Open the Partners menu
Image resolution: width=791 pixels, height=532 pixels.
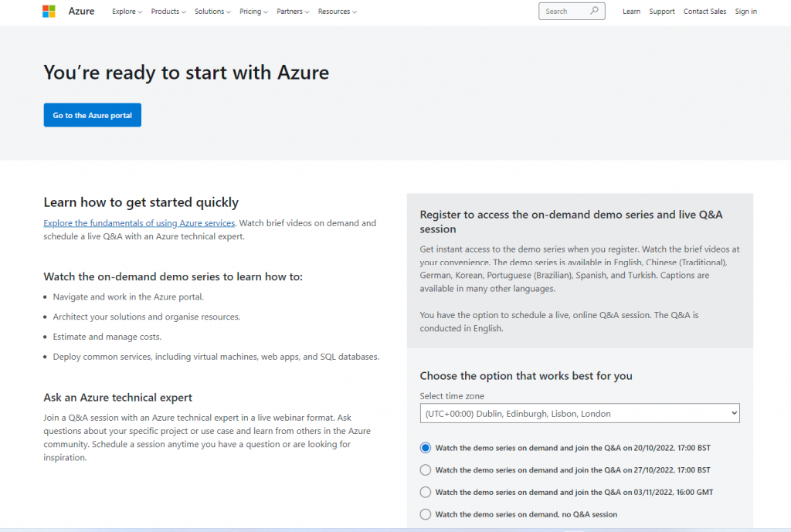click(x=293, y=12)
